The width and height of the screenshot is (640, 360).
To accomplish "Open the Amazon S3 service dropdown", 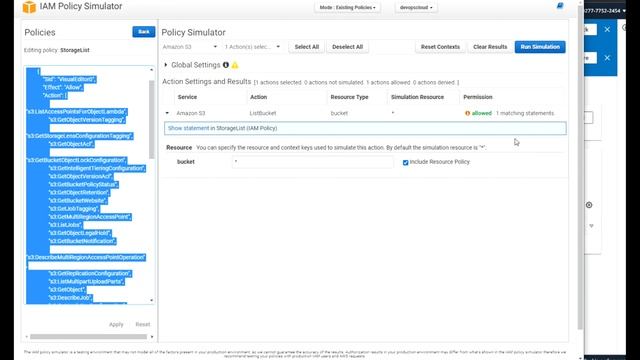I will (190, 47).
